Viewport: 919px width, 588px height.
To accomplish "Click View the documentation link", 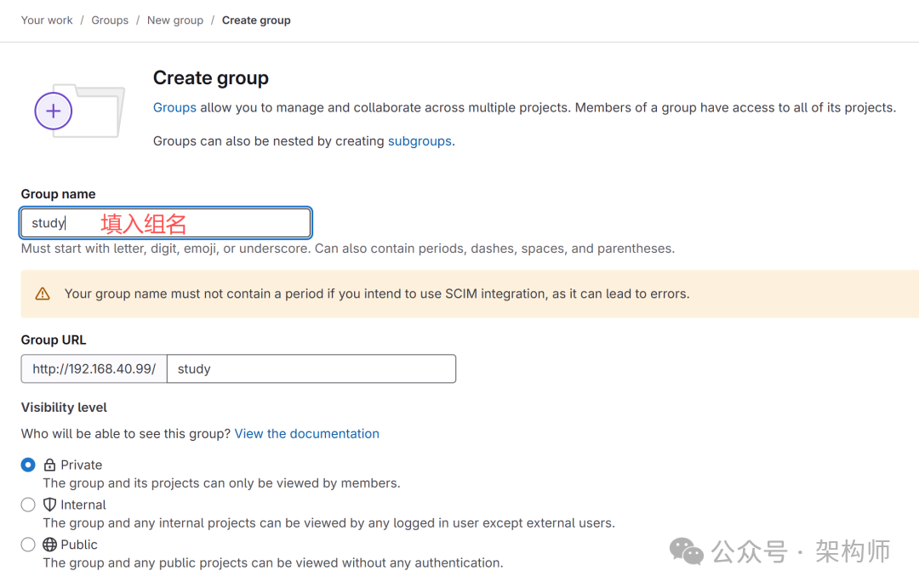I will pyautogui.click(x=307, y=434).
